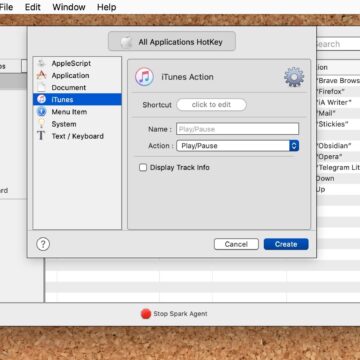360x360 pixels.
Task: Select the Up row in main window
Action: pyautogui.click(x=338, y=189)
